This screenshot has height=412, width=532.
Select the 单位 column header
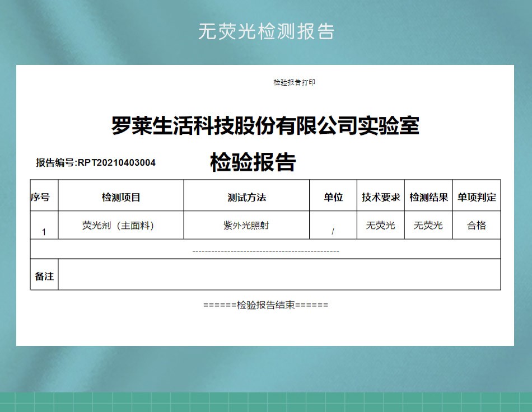[333, 195]
